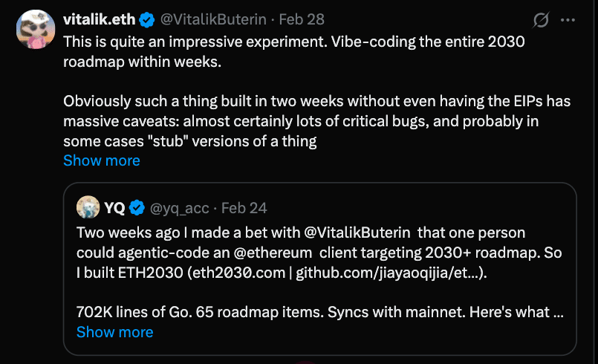Click the @VitalikButerin mention in the quoted post
The width and height of the screenshot is (598, 364).
point(357,233)
